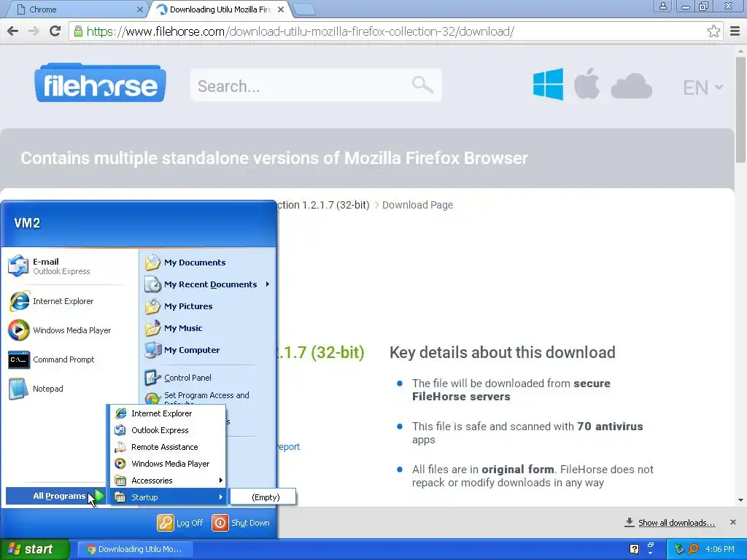Select the Downloading Utilu Mozilla tab

[219, 9]
